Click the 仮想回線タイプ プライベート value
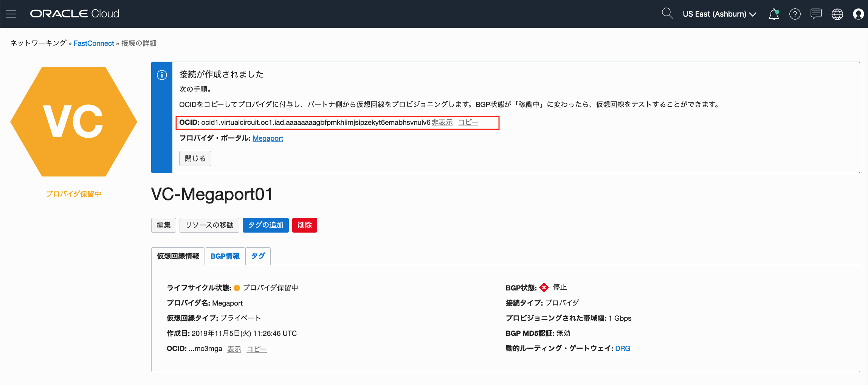 click(x=240, y=318)
